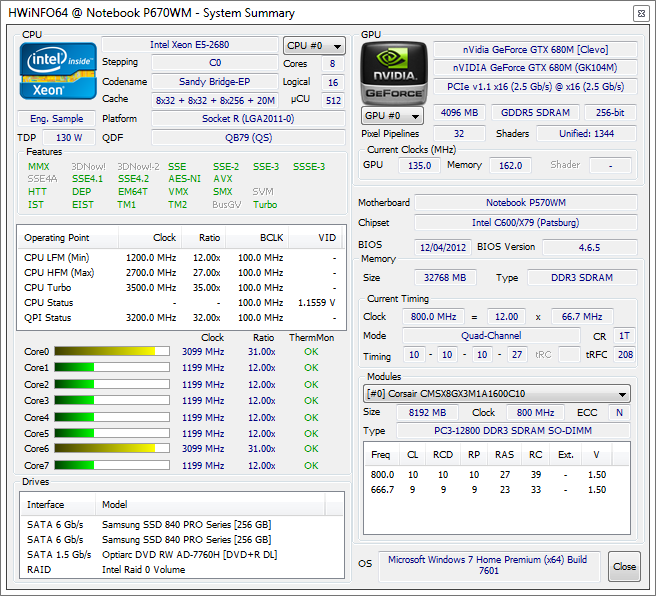
Task: Click the Operating Point column header
Action: coord(68,238)
